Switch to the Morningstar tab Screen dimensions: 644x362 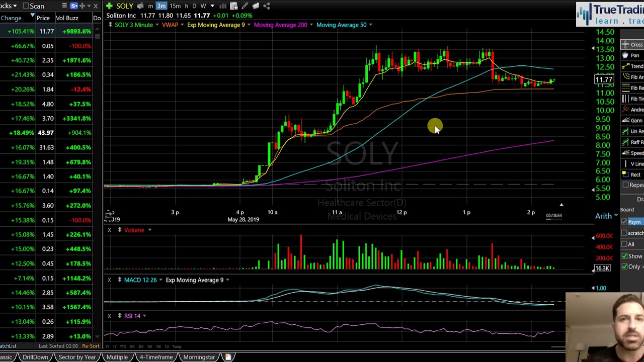coord(199,357)
